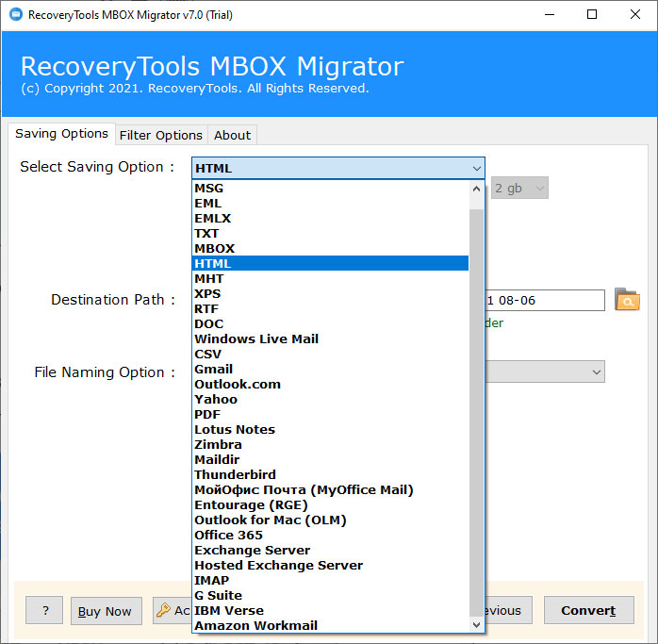The image size is (658, 644).
Task: Choose Amazon Workmail from the list
Action: [x=330, y=626]
